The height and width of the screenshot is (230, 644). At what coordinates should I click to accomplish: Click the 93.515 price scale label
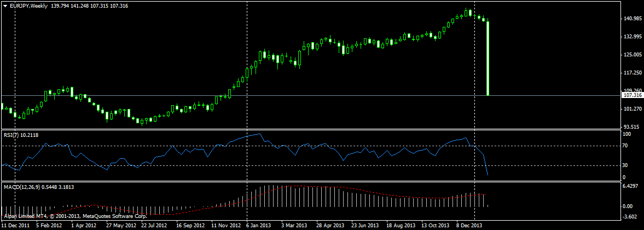[x=632, y=127]
